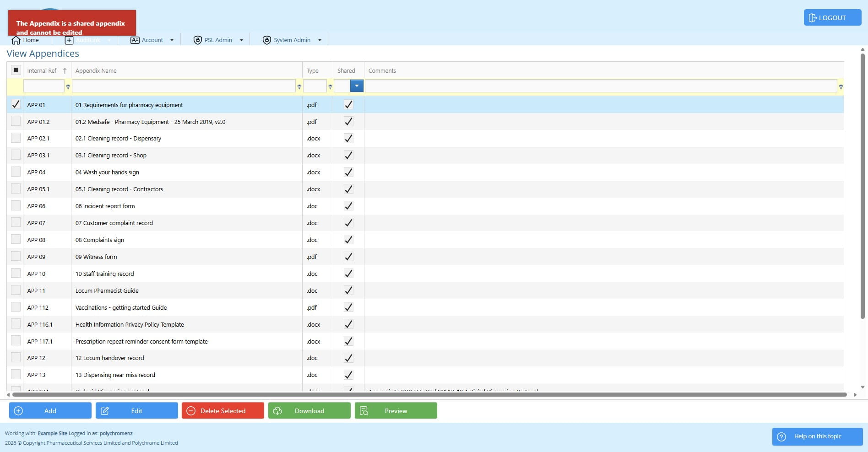
Task: Click the Internal Ref sort arrow
Action: point(65,70)
